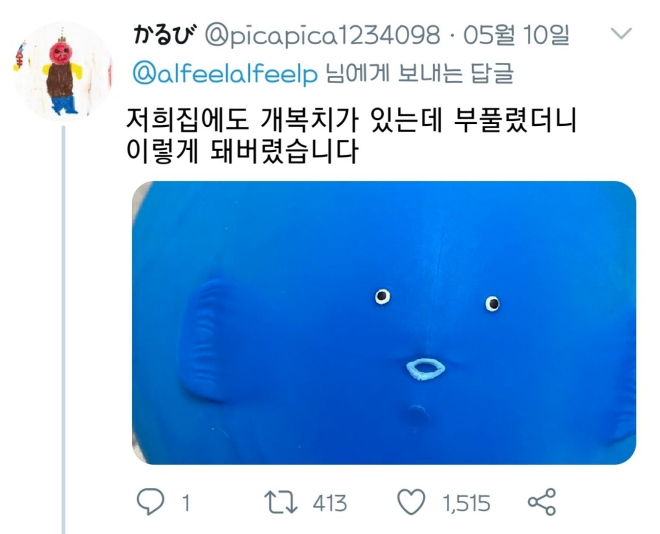Open the share icon options
This screenshot has width=660, height=534.
pos(542,502)
